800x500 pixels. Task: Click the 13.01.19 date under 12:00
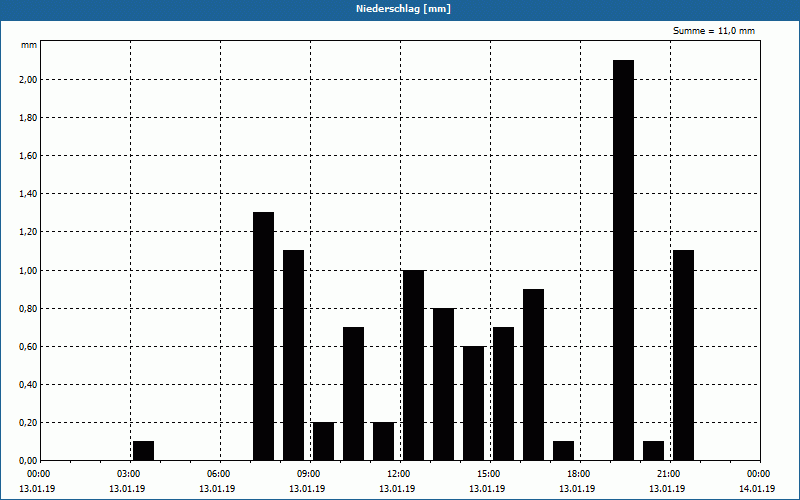[x=397, y=489]
